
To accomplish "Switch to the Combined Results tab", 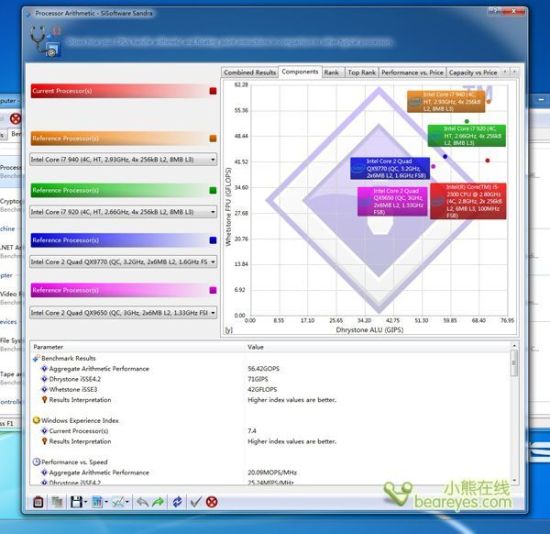I will pyautogui.click(x=250, y=72).
